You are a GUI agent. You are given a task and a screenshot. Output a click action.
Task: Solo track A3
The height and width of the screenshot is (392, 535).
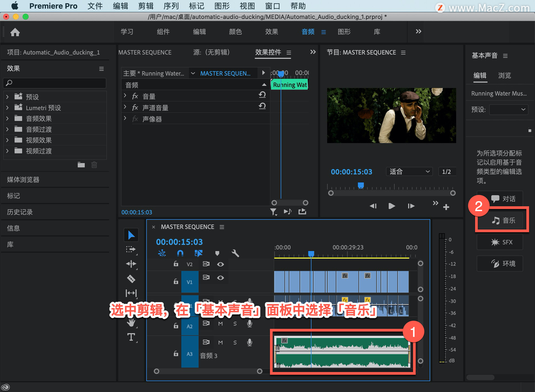(x=235, y=343)
